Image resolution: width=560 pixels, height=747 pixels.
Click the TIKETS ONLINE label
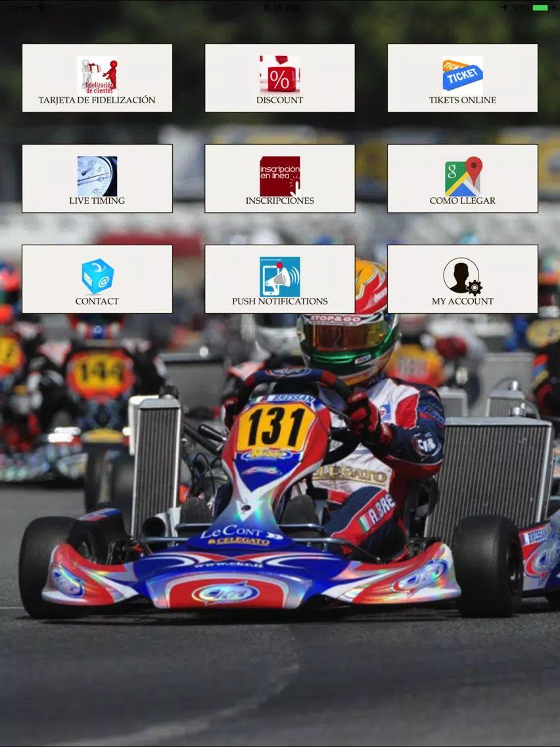[x=462, y=100]
